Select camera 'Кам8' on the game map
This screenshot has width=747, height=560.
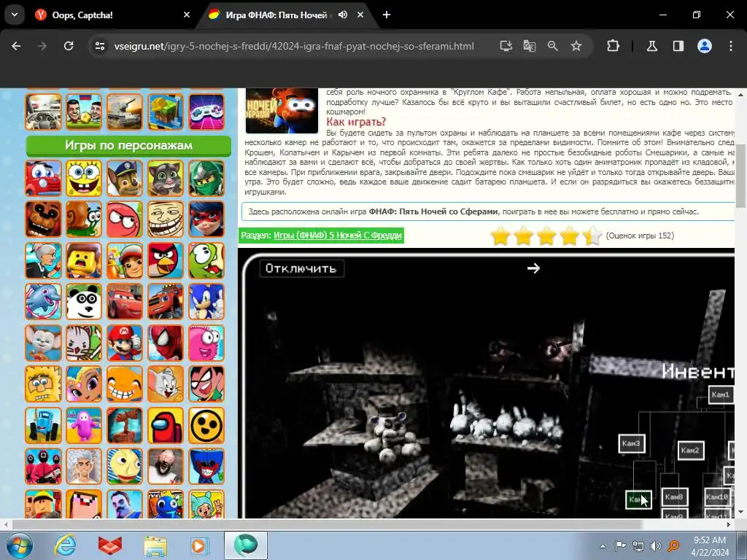[674, 497]
